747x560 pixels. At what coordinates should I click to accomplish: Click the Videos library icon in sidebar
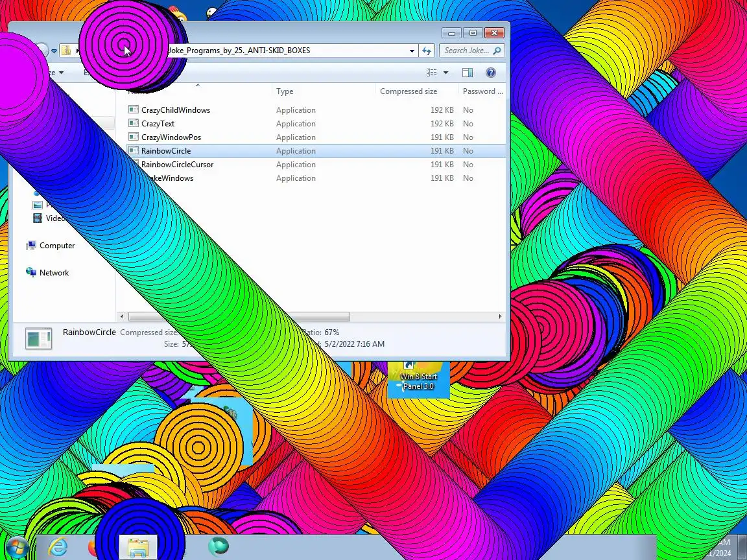coord(37,218)
